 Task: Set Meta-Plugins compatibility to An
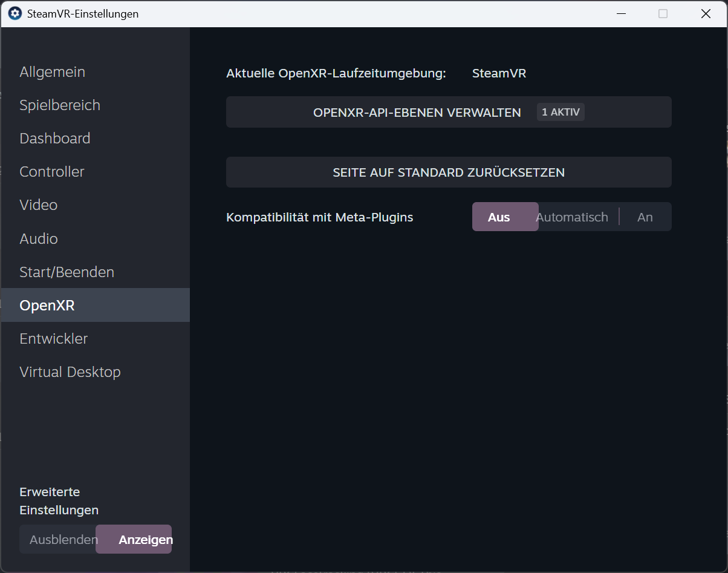coord(645,217)
